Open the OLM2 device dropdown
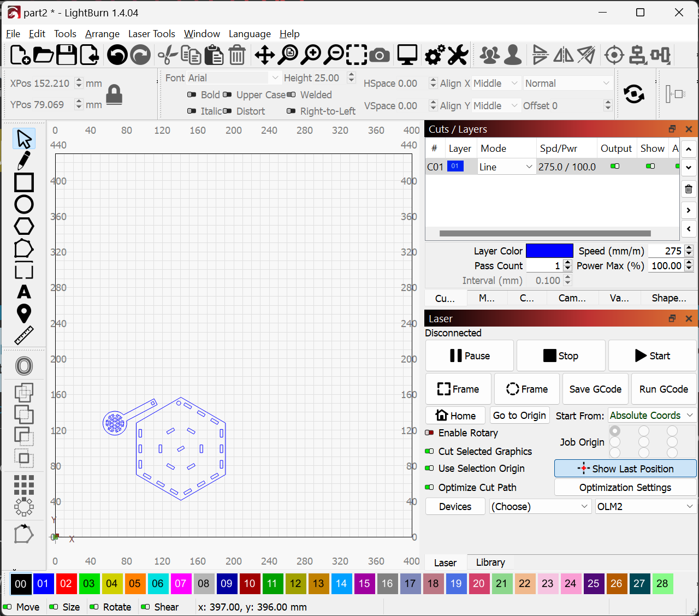Viewport: 699px width, 616px height. click(x=645, y=507)
